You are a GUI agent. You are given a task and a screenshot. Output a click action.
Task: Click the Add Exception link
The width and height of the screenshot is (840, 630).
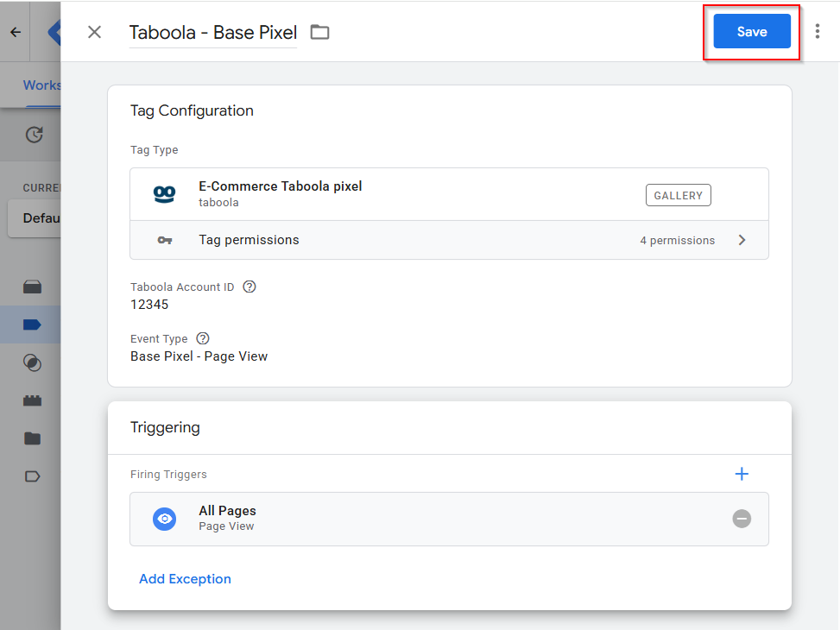coord(185,579)
